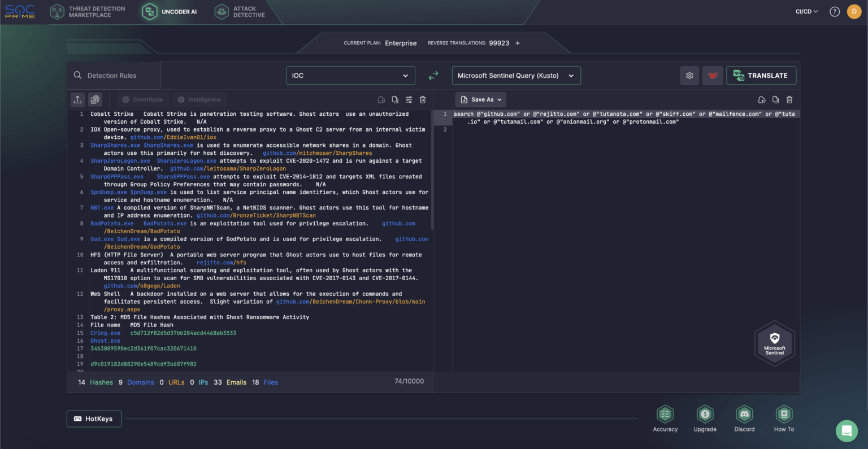Click the Detection Rules search field
The image size is (868, 449).
pyautogui.click(x=112, y=76)
